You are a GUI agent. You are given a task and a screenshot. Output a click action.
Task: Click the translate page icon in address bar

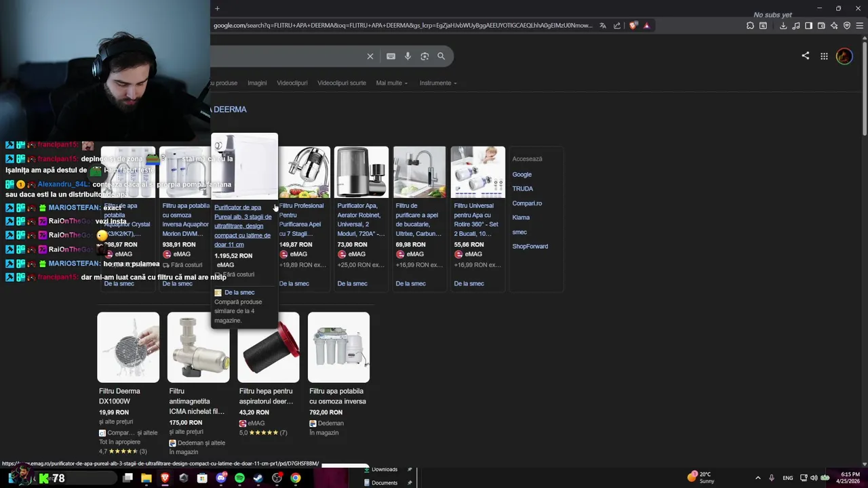point(603,26)
